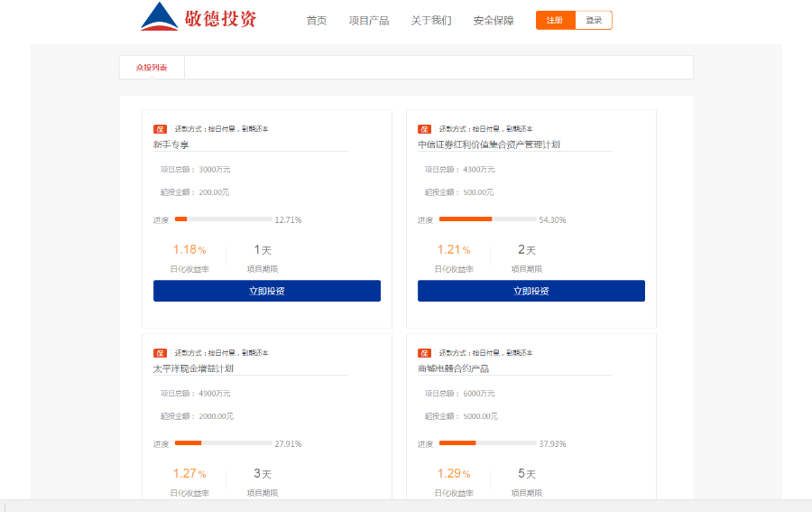The image size is (812, 512).
Task: Open 首页 in the navigation menu
Action: [317, 21]
